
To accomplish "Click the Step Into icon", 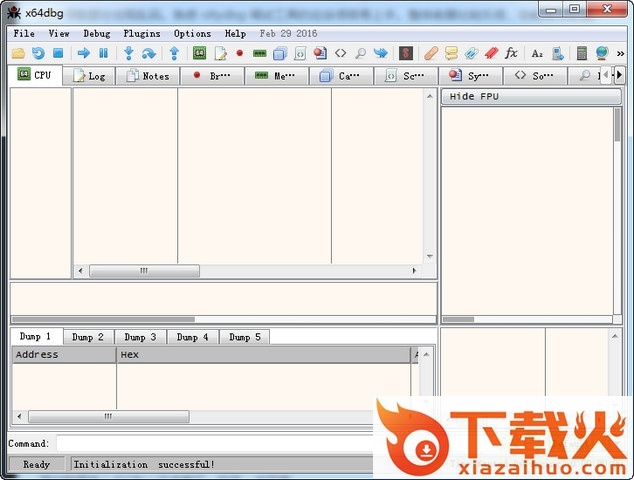I will coord(129,53).
